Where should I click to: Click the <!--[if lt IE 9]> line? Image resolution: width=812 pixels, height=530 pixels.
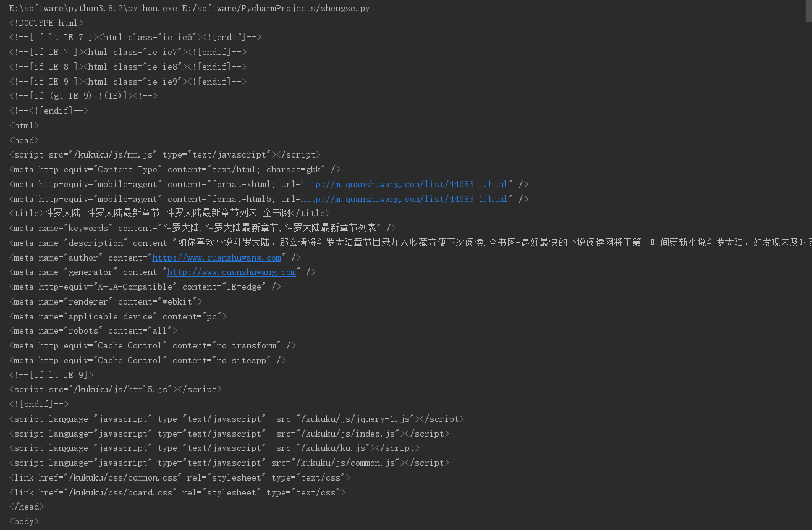[51, 375]
